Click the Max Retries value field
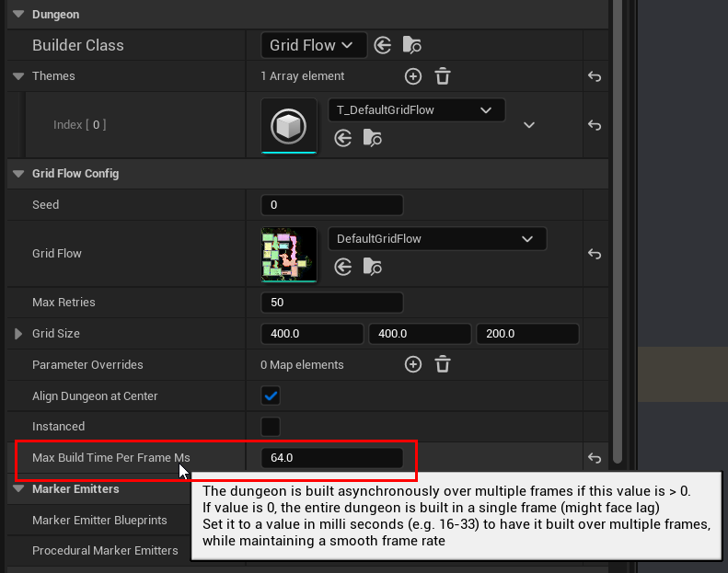 (x=331, y=303)
